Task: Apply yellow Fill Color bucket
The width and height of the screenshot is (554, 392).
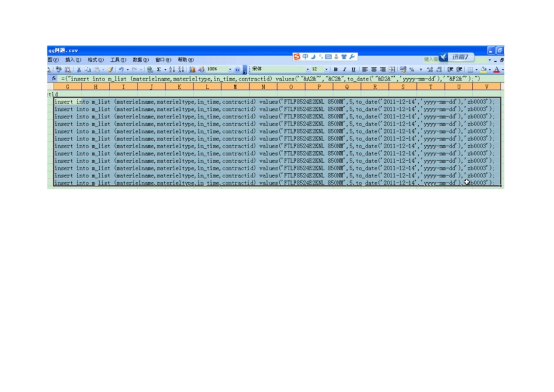Action: pyautogui.click(x=483, y=69)
